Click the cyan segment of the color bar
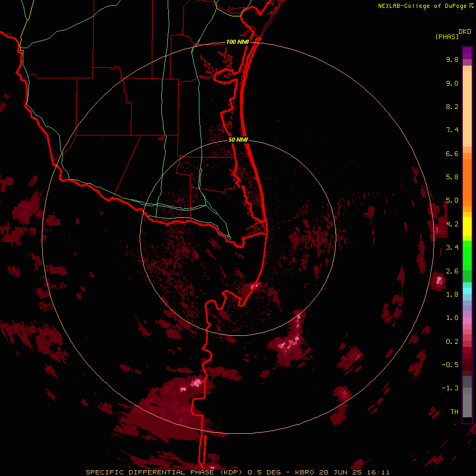 pyautogui.click(x=467, y=291)
